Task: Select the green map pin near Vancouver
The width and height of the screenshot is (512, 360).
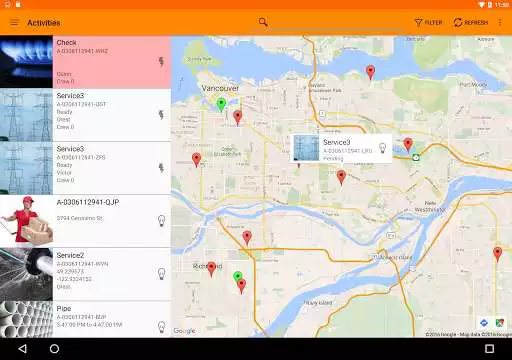Action: [221, 104]
